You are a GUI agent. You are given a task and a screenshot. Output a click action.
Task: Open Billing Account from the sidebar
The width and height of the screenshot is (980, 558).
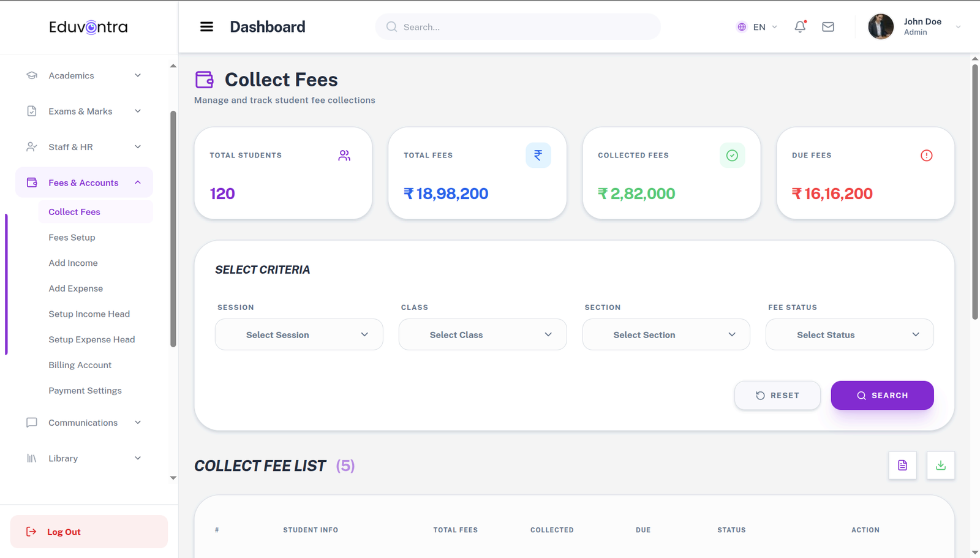point(80,364)
